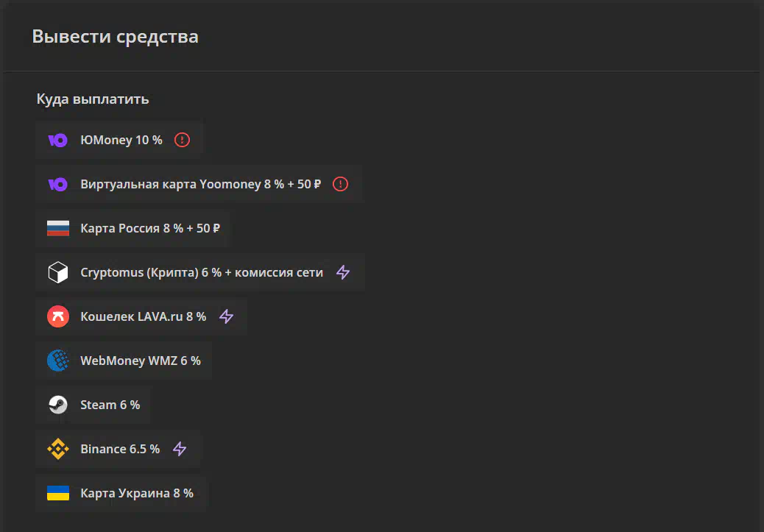
Task: Click the ЮMoney purple logo icon
Action: pos(57,141)
